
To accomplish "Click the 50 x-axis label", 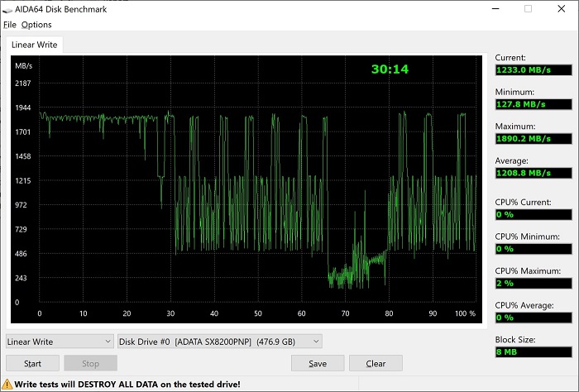I will click(258, 313).
